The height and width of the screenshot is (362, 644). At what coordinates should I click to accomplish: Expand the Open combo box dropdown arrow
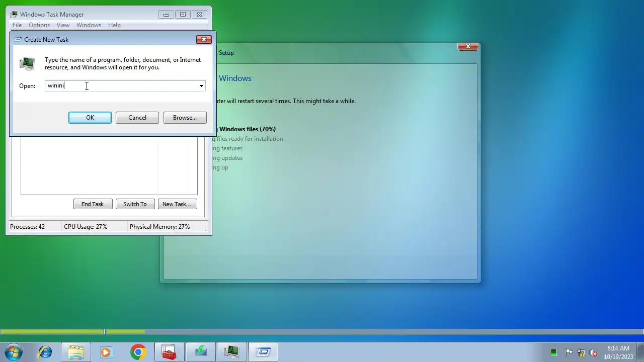(201, 86)
